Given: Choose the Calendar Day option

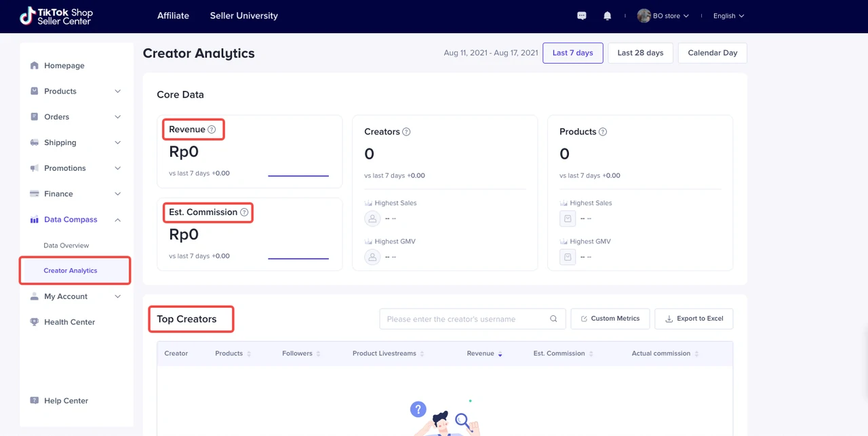Looking at the screenshot, I should click(x=712, y=53).
